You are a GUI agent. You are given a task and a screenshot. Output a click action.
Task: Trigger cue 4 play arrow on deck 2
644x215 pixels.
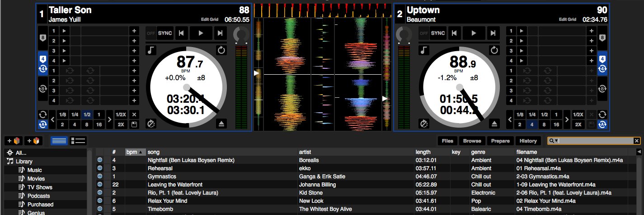click(522, 61)
